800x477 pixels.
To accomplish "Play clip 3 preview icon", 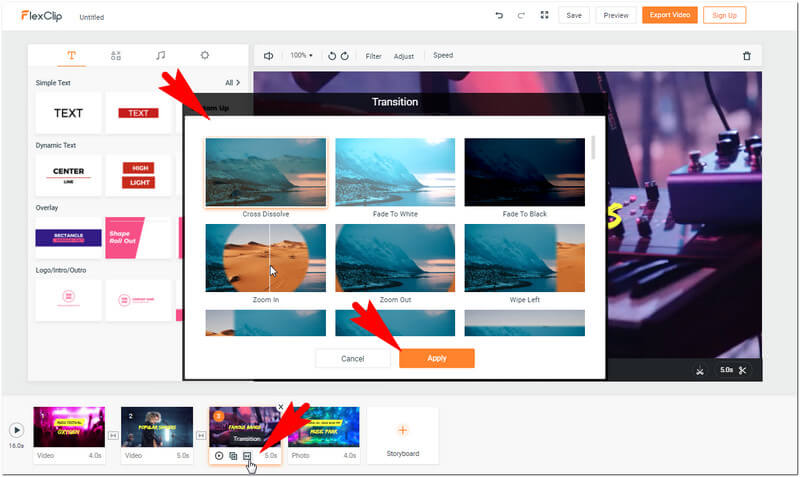I will click(x=219, y=456).
